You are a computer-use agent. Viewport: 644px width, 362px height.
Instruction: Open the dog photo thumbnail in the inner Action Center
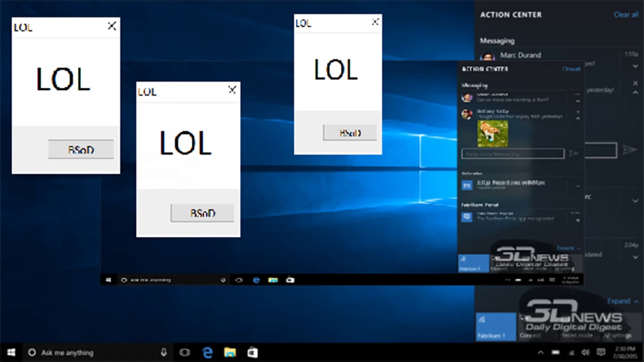click(493, 134)
